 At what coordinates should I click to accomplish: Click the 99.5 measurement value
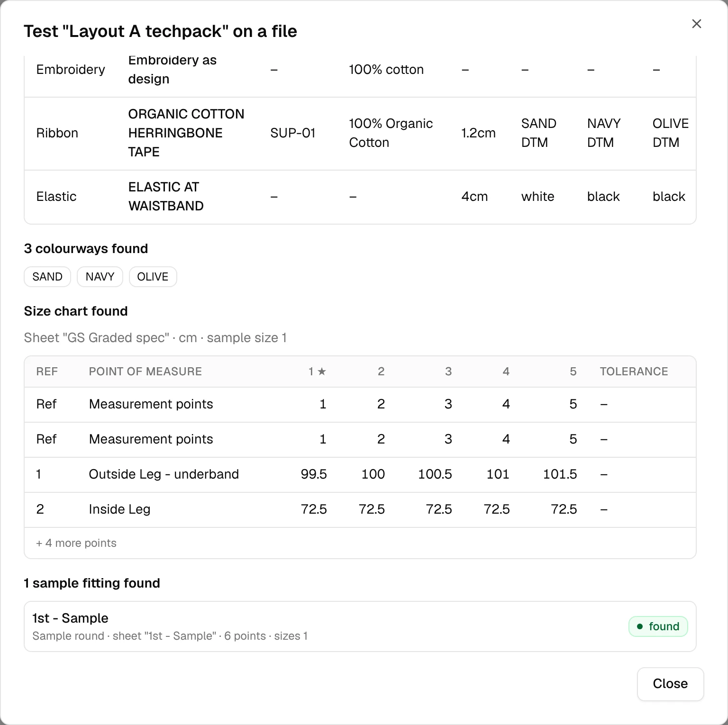coord(314,474)
